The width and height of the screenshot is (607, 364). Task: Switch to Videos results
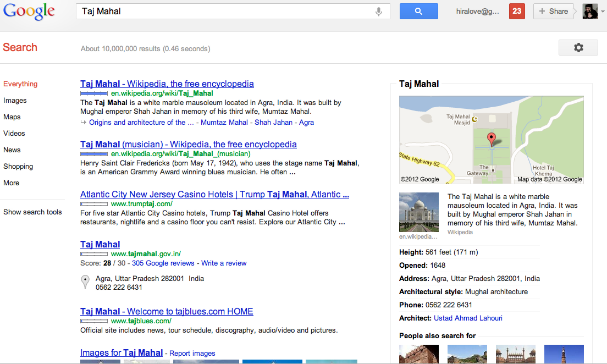coord(14,133)
